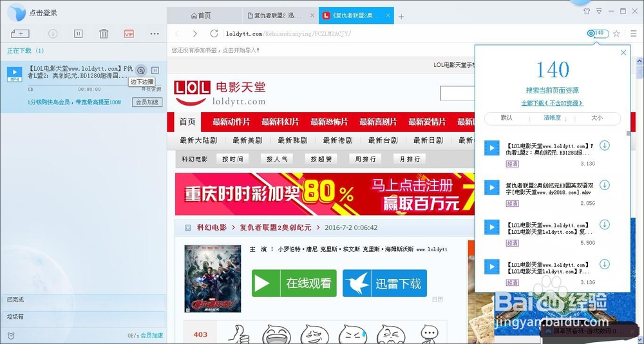Open the 最新喜剧片 nav item
Screen dimensions: 644x344
pyautogui.click(x=378, y=122)
